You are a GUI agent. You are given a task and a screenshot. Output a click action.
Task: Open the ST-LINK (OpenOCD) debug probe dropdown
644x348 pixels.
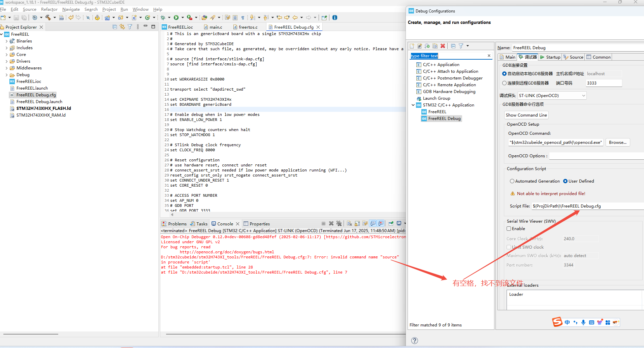[552, 96]
